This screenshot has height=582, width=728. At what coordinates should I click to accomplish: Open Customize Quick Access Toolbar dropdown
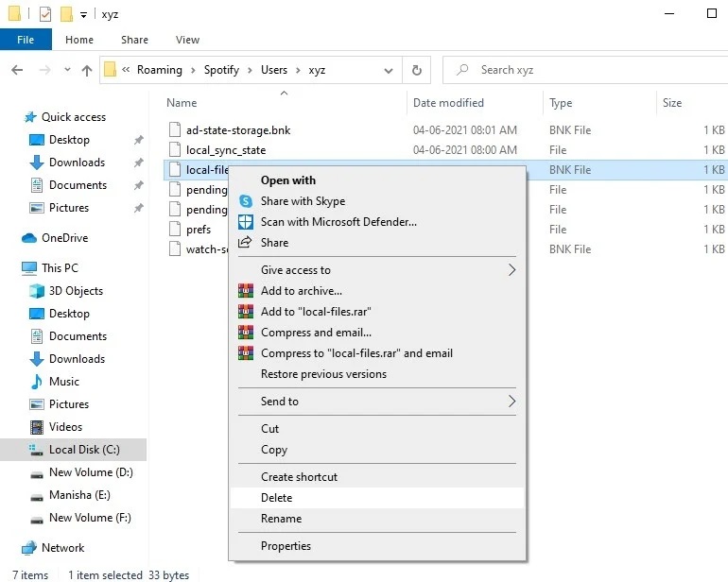click(x=83, y=15)
